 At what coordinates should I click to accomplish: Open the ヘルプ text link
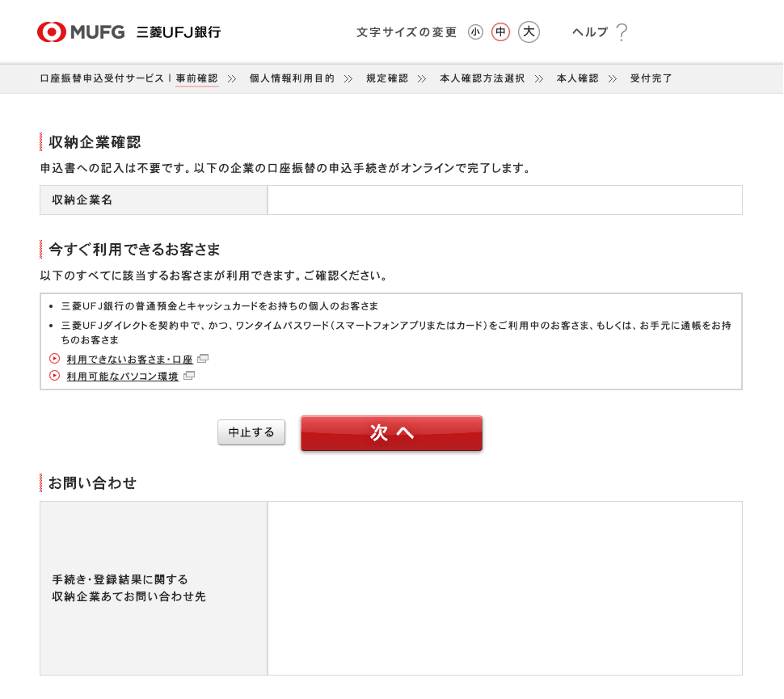pyautogui.click(x=590, y=32)
